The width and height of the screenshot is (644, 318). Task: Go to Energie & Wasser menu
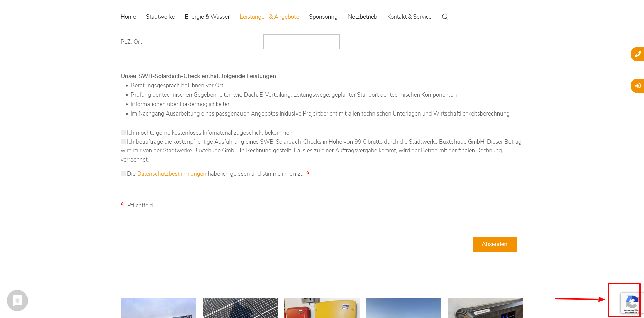pos(207,17)
